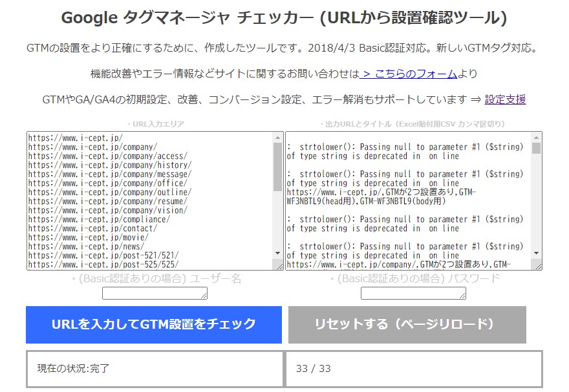Open the こちらのフォーム contact form link
The height and width of the screenshot is (392, 569).
(x=410, y=74)
